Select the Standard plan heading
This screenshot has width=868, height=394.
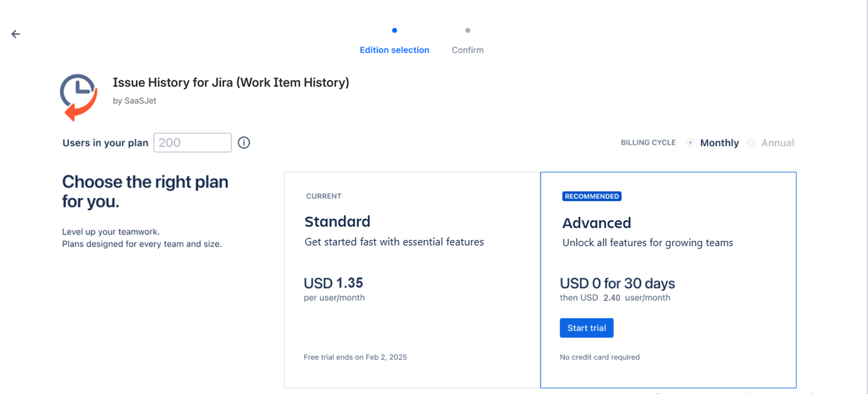[337, 222]
